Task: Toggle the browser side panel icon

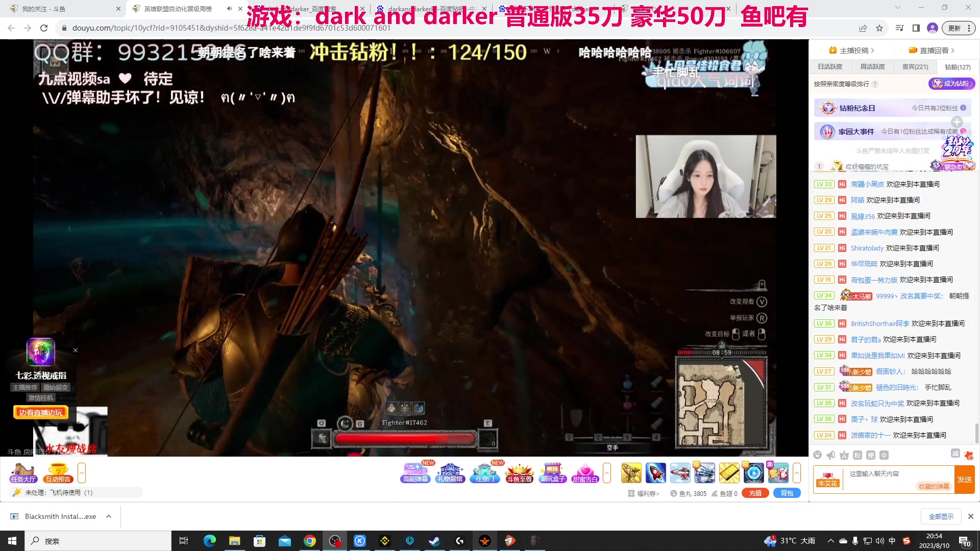Action: coord(916,28)
